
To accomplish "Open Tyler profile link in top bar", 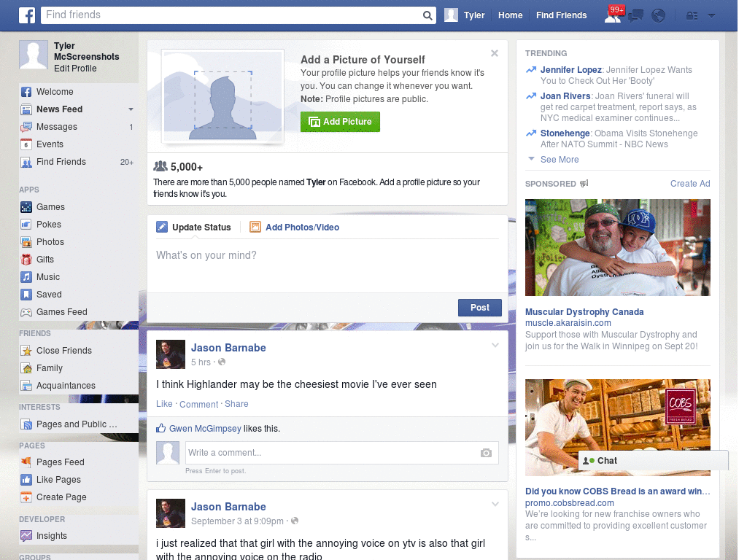I will [474, 15].
